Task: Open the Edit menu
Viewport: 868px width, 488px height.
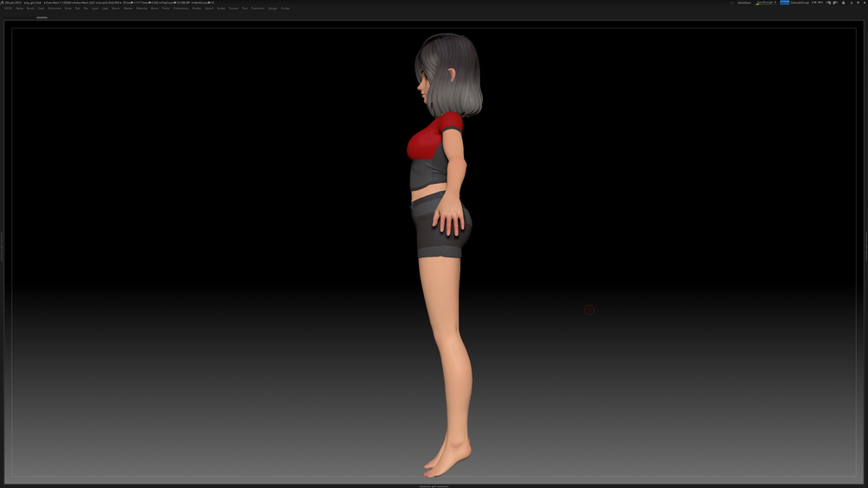Action: pyautogui.click(x=78, y=9)
